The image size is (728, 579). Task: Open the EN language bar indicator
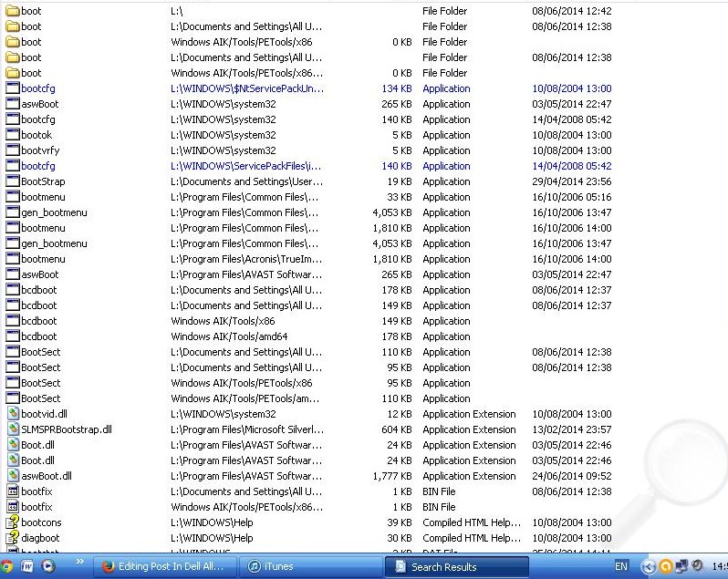tap(620, 566)
